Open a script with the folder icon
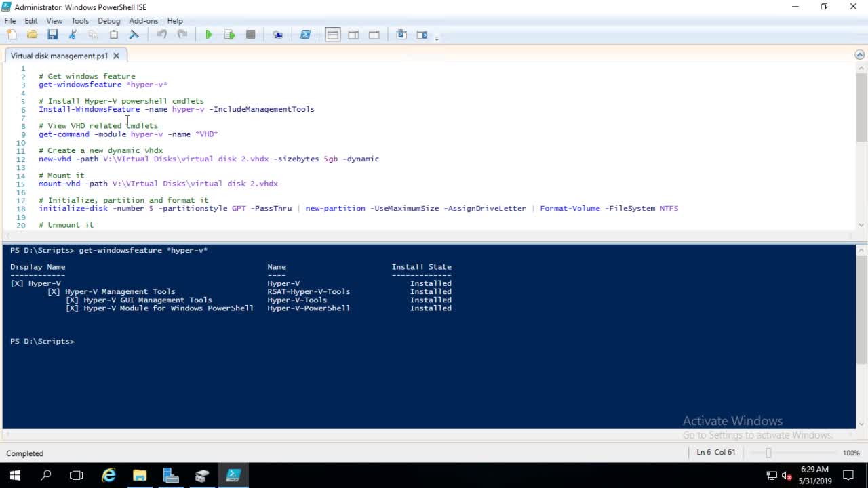Screen dimensions: 868x488 coord(32,35)
